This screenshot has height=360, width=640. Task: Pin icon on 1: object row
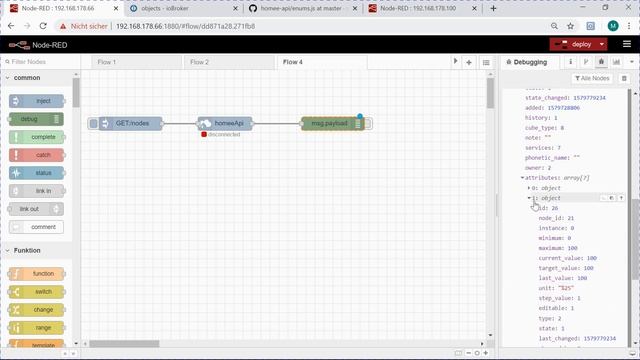621,198
